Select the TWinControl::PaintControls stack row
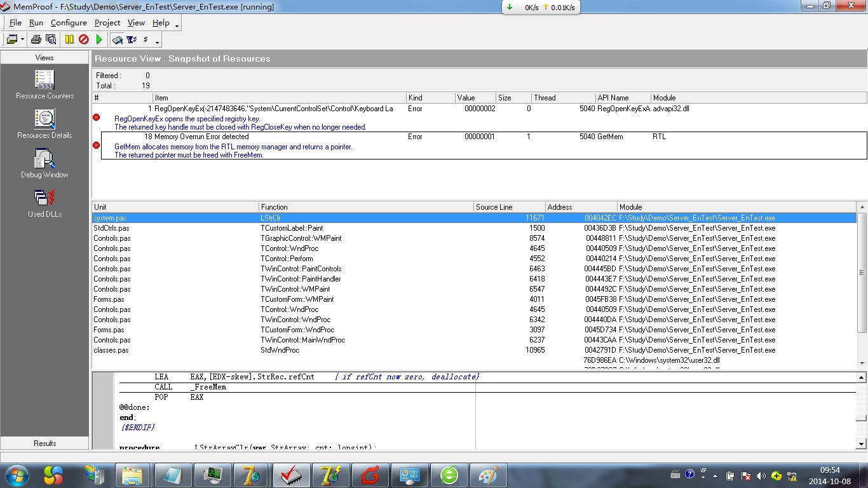 click(475, 269)
